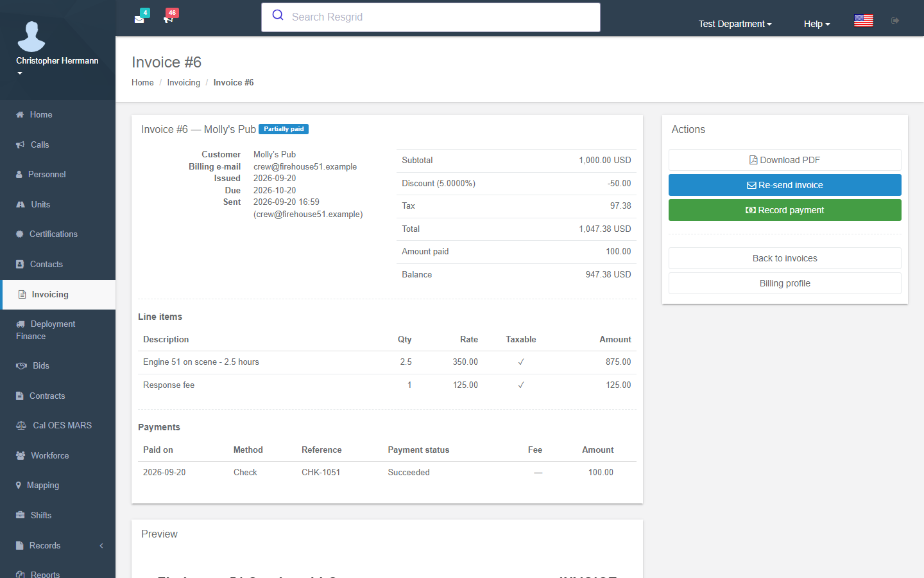The image size is (924, 578).
Task: Click the Units road icon in sidebar
Action: tap(21, 205)
